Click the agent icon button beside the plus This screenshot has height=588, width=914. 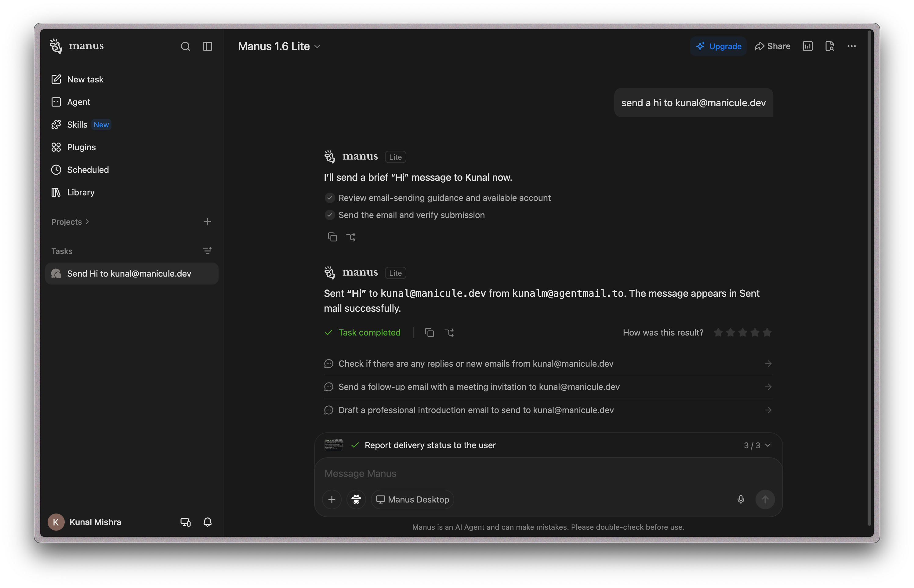[x=356, y=499]
